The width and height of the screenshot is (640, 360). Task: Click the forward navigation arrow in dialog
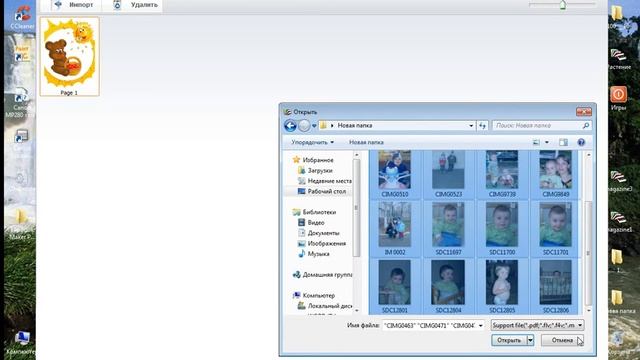304,126
